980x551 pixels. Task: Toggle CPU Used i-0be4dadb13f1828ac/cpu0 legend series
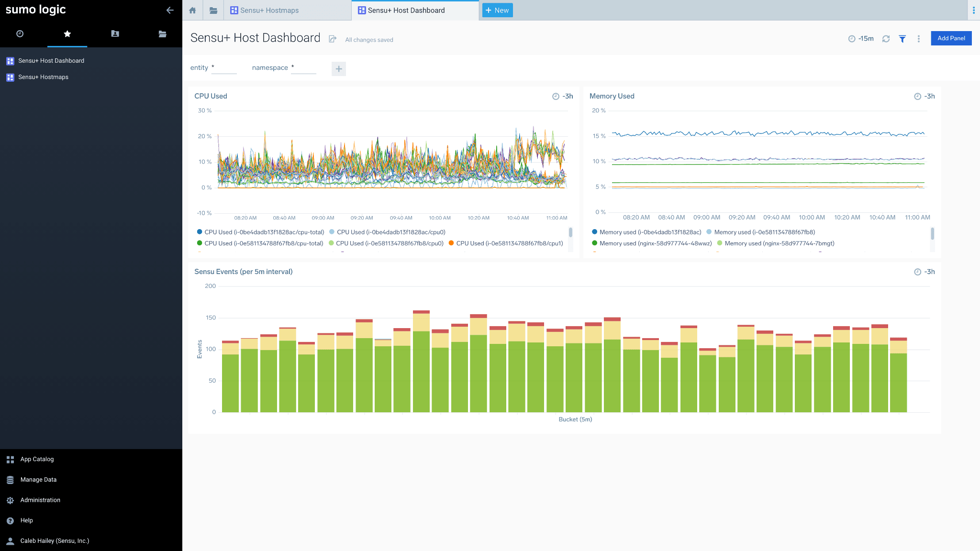387,232
